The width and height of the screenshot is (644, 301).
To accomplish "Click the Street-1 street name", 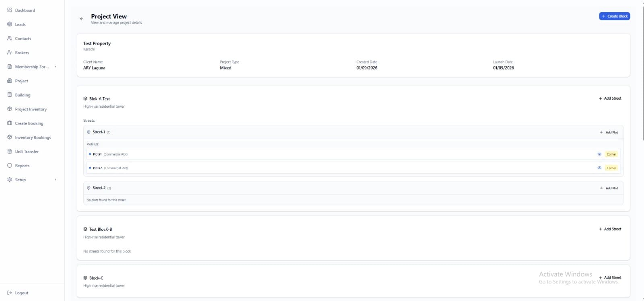I will click(x=99, y=132).
